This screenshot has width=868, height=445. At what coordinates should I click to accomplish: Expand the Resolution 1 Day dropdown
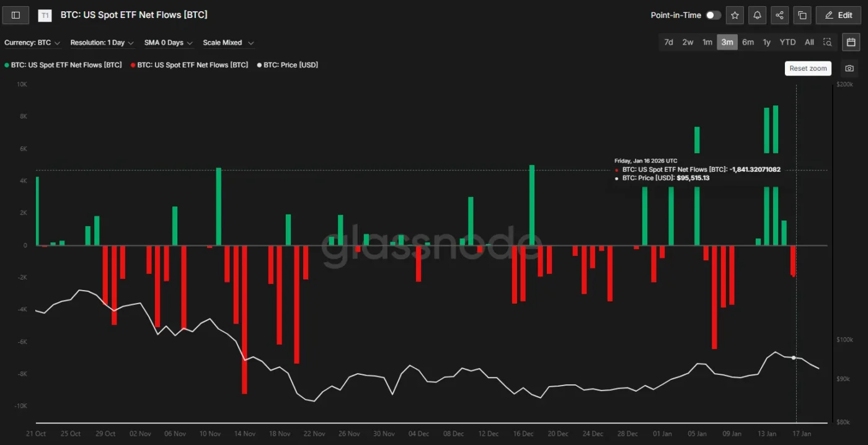(102, 43)
